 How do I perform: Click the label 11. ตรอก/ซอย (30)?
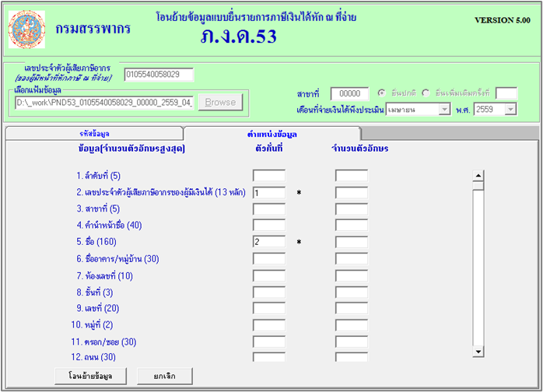[x=103, y=342]
